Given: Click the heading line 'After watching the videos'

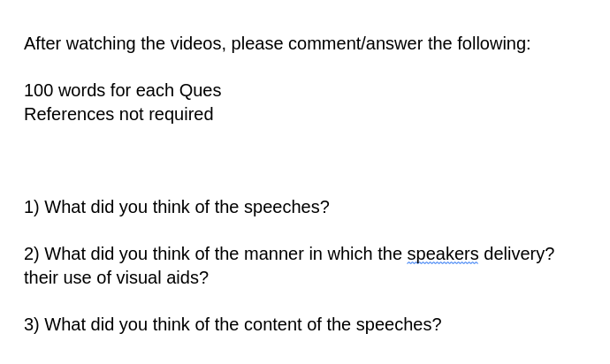Looking at the screenshot, I should (x=278, y=43).
